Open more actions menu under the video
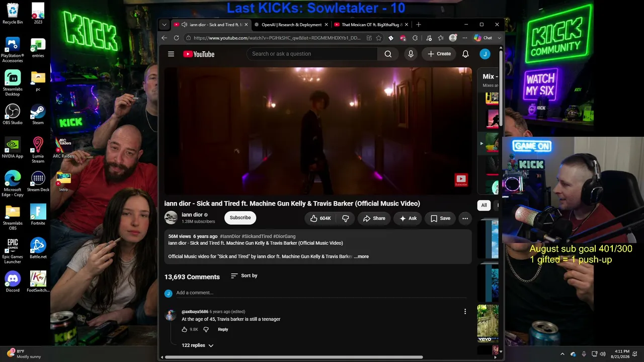 pyautogui.click(x=465, y=218)
